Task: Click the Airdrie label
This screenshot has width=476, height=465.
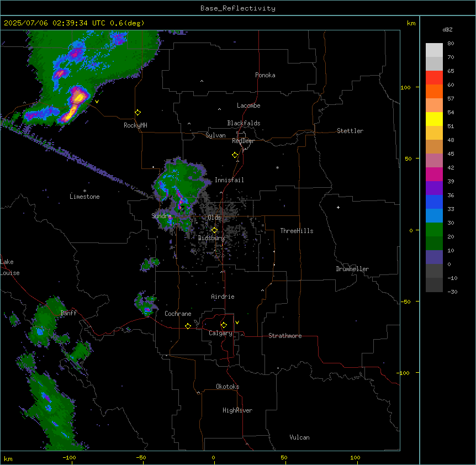Action: tap(223, 297)
